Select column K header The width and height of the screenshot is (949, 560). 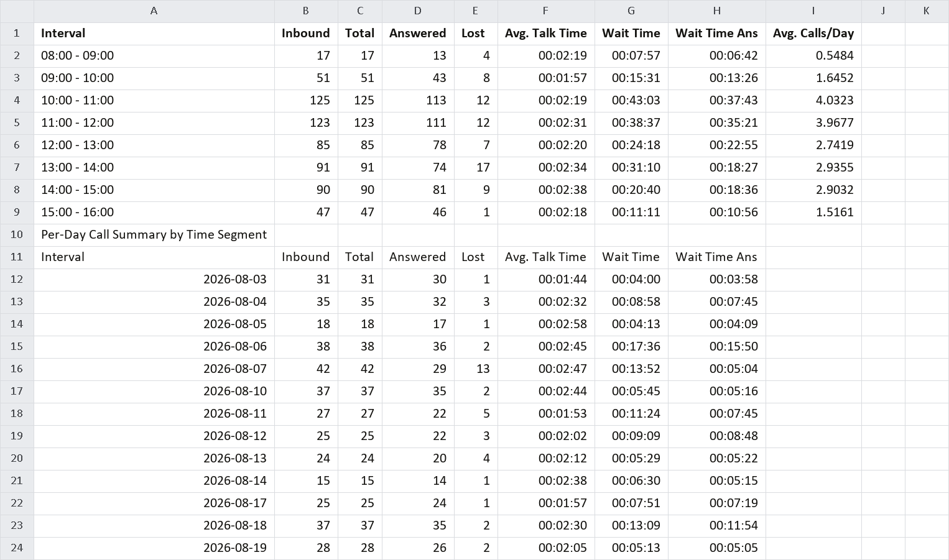point(927,11)
